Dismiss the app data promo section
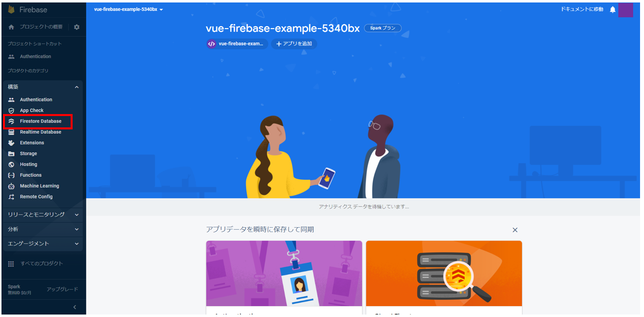 click(515, 230)
